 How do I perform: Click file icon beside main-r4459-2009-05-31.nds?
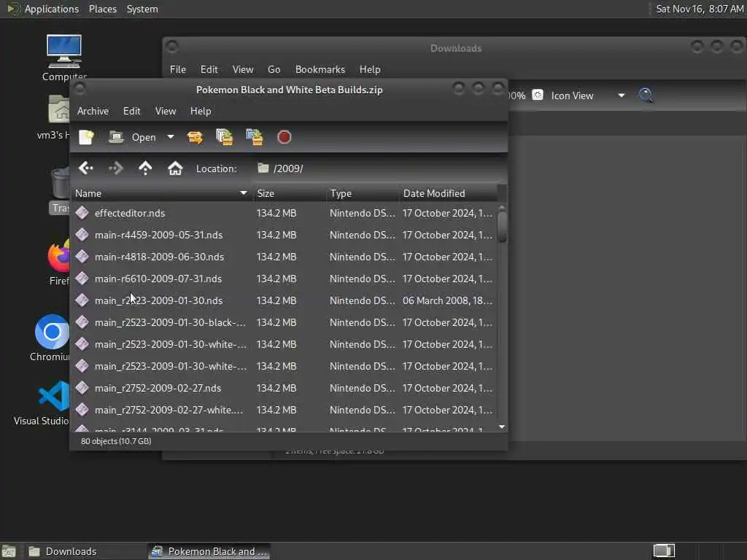(x=82, y=235)
